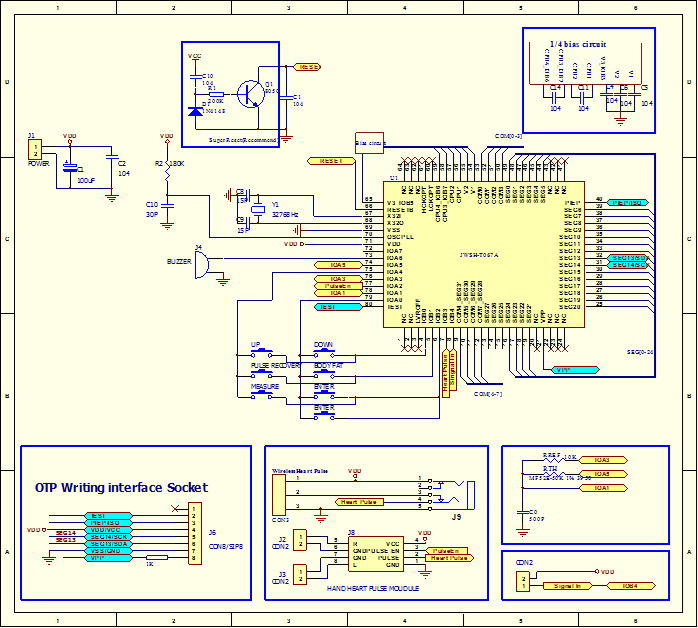Screen dimensions: 698x628
Task: Select the two-pin CON2 connector feeding IOB4
Action: point(523,582)
